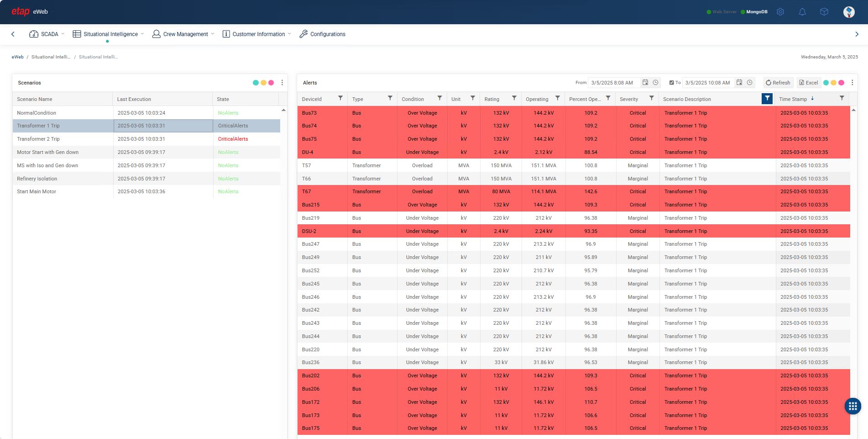868x439 pixels.
Task: Open the clock time picker for the To date
Action: coord(749,83)
